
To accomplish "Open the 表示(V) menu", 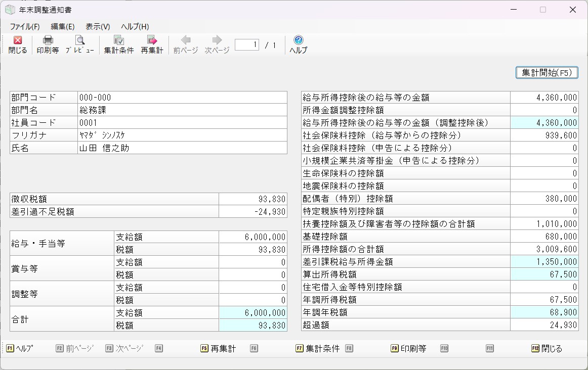I will point(98,27).
